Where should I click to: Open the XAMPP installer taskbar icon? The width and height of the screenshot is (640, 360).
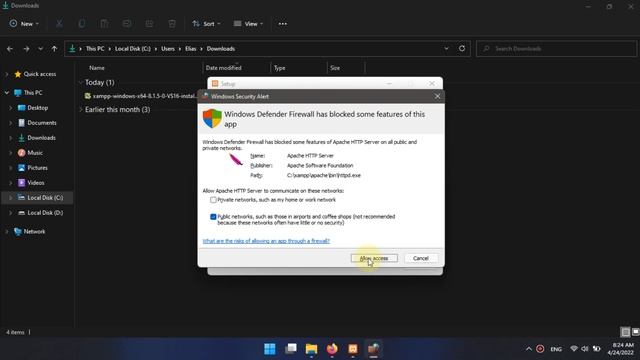tap(353, 349)
